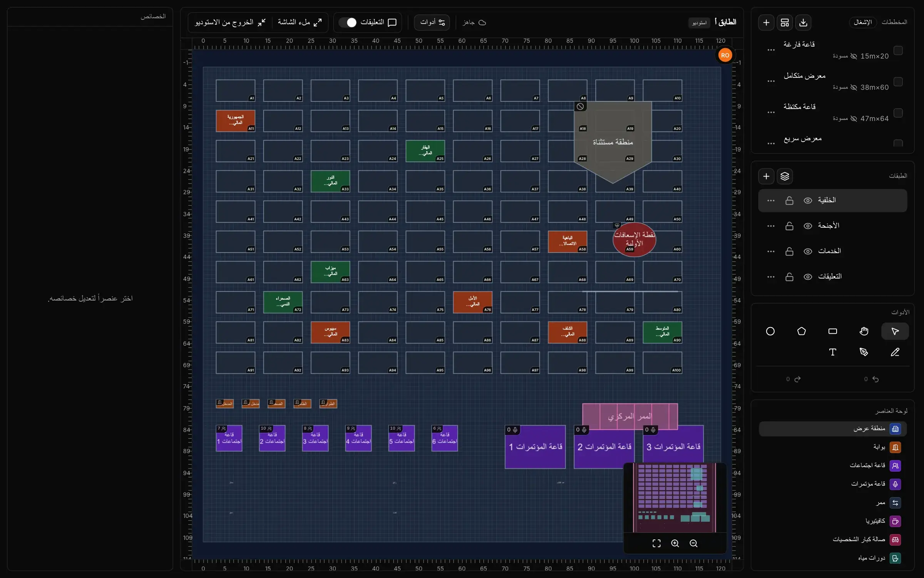
Task: Check the قاعة فارغة plan checkbox
Action: coord(898,50)
